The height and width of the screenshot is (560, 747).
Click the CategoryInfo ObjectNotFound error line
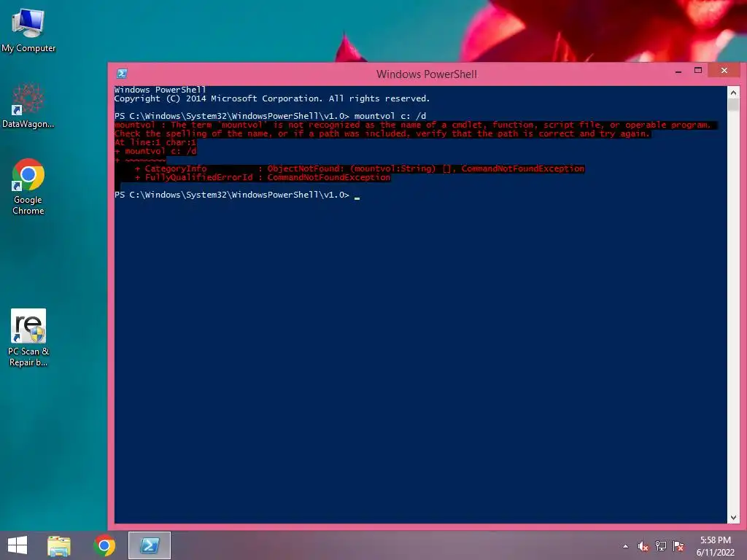click(x=359, y=168)
